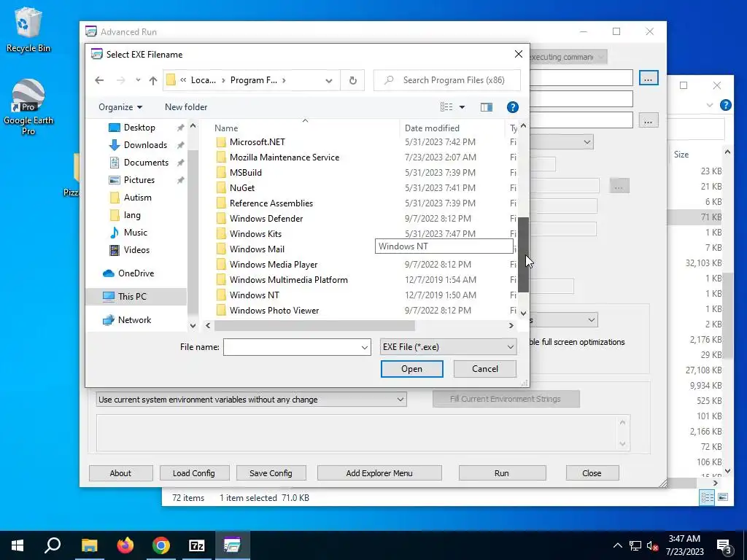Click Search Program Files (x86) box
Viewport: 747px width, 560px height.
447,80
